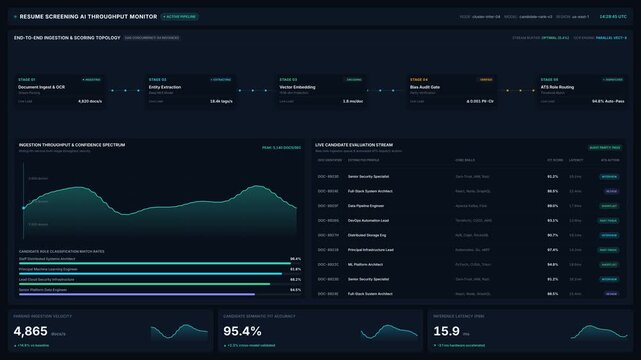Screen dimensions: 641x360
Task: Click the 96.4% match rate value
Action: click(296, 259)
